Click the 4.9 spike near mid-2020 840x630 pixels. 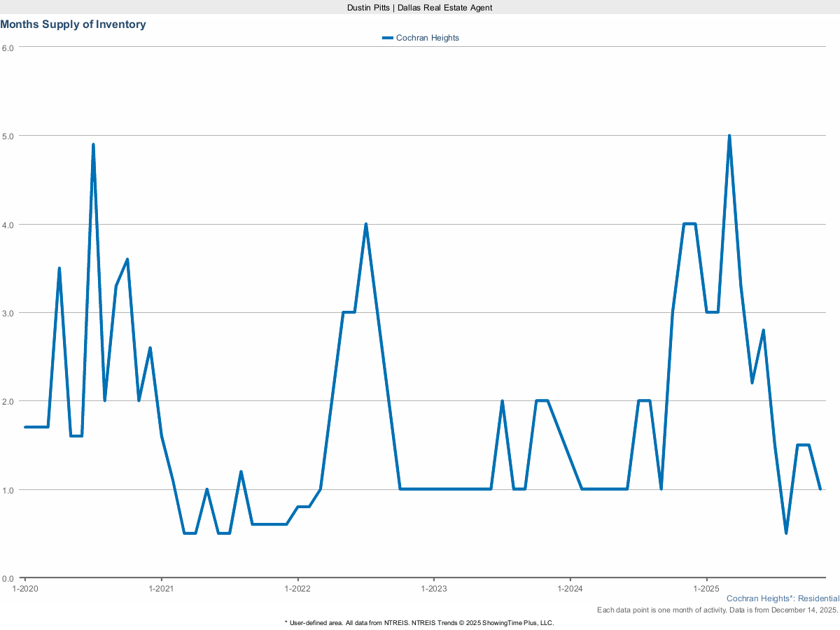point(93,143)
